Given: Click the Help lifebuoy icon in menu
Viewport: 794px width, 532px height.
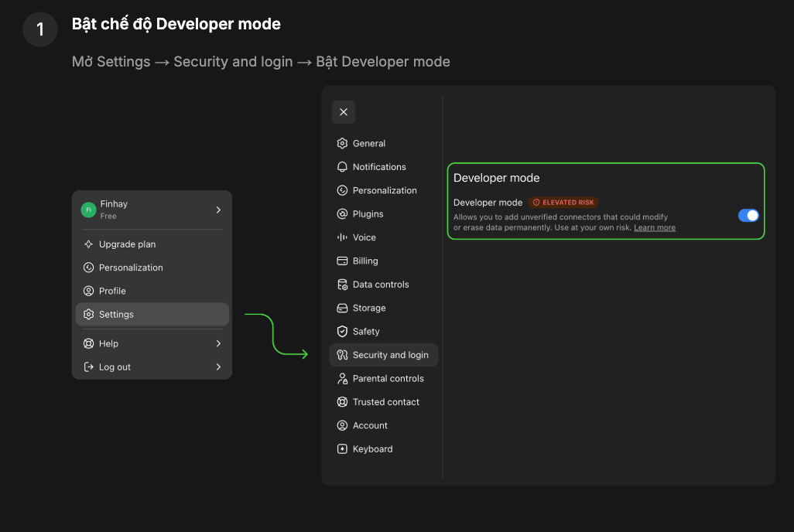Looking at the screenshot, I should click(x=89, y=343).
